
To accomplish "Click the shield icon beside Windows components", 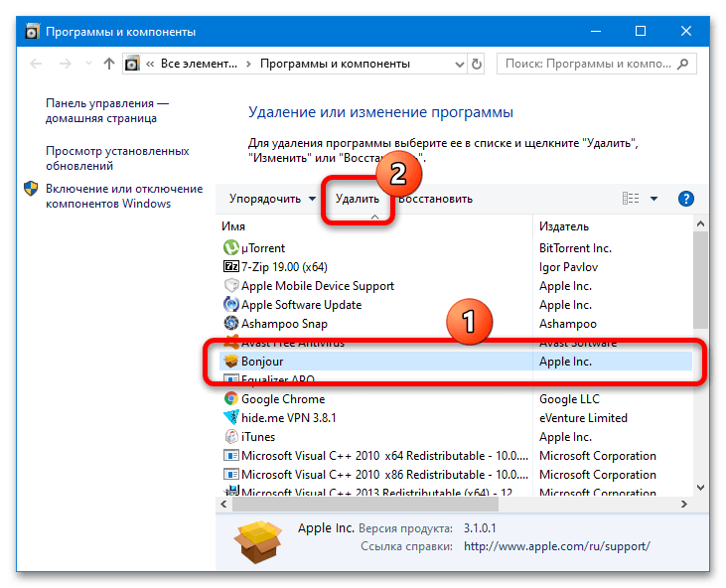I will point(31,189).
